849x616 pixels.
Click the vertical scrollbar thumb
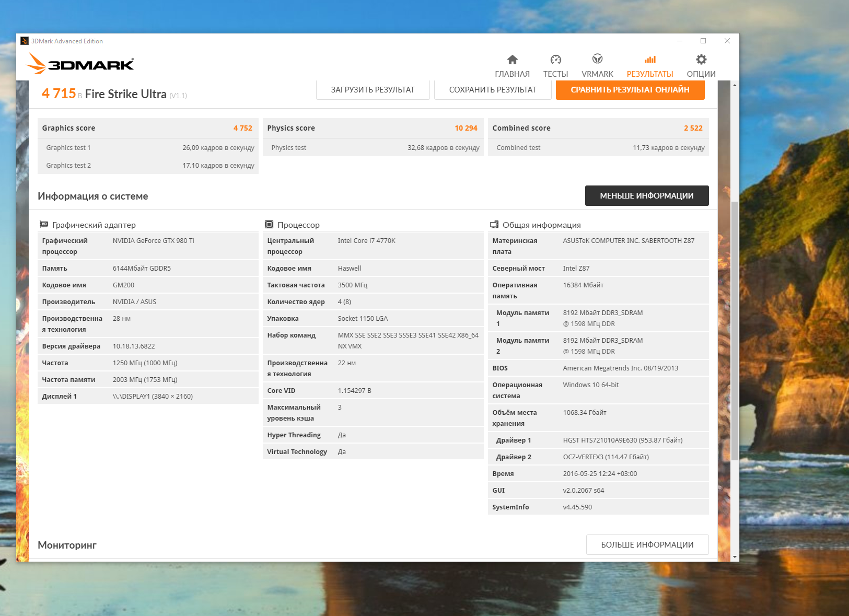pos(735,330)
